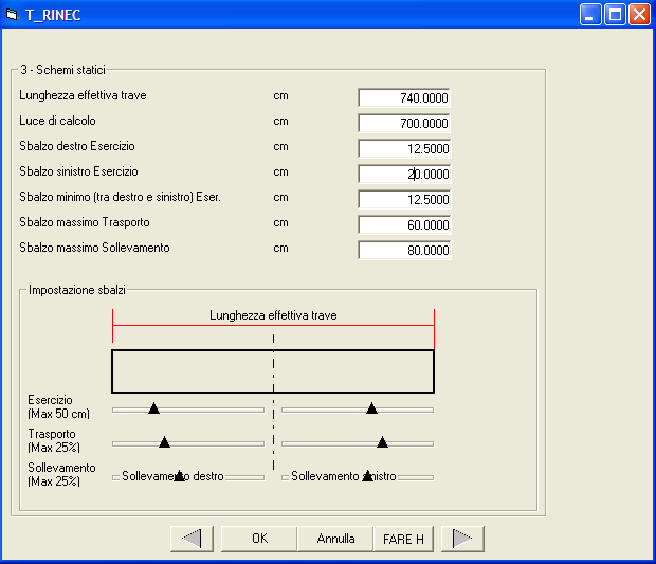Click the Sollevamento destro slider handle
The image size is (656, 564).
tap(179, 476)
